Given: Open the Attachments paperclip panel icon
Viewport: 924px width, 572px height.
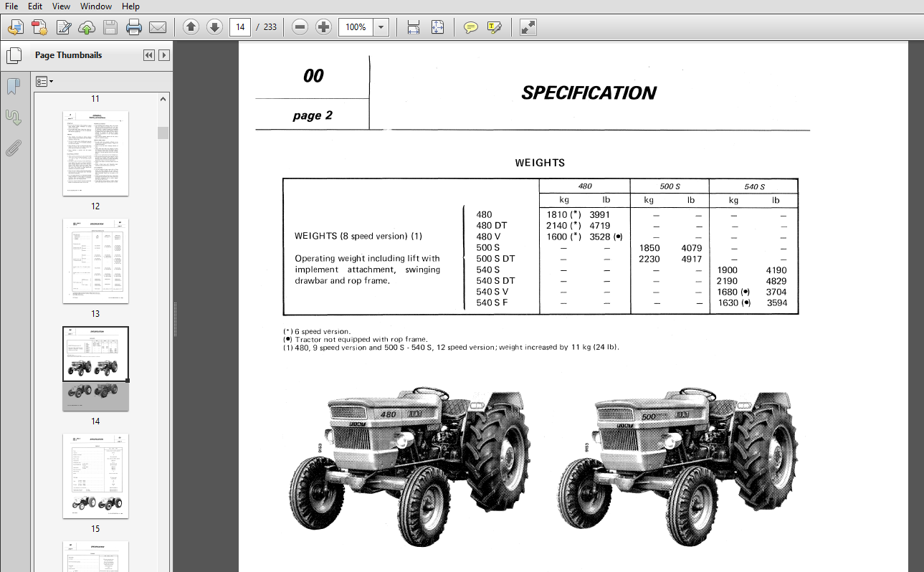Looking at the screenshot, I should point(13,148).
